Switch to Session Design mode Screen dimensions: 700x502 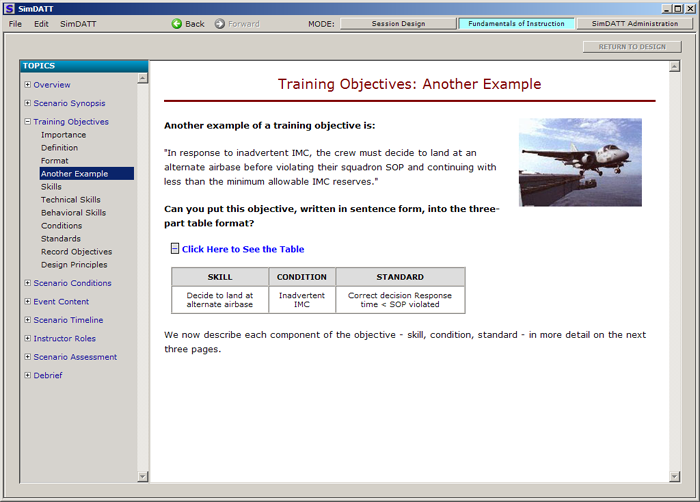point(397,23)
